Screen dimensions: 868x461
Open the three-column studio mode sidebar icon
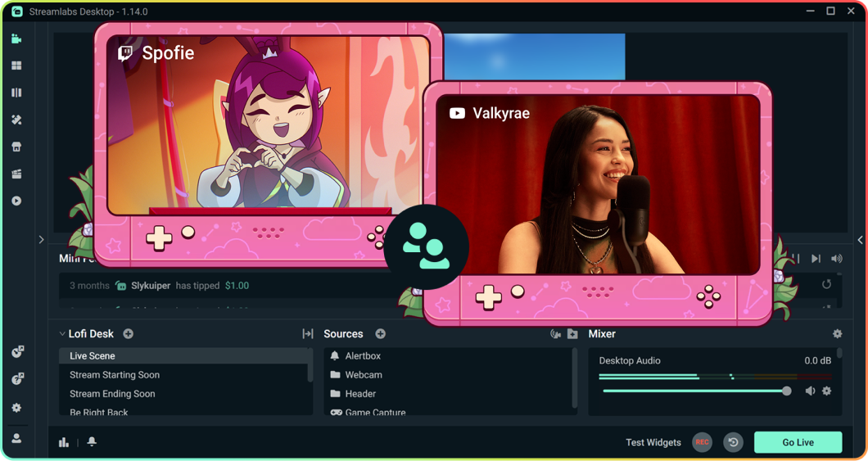16,93
